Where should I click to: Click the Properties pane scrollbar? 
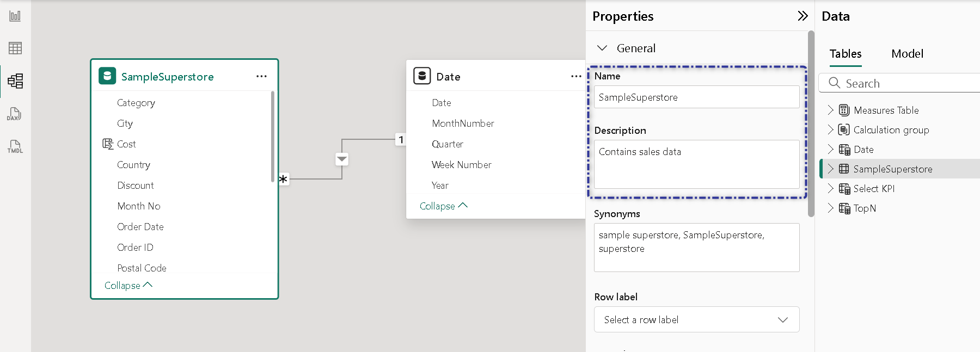click(x=811, y=124)
